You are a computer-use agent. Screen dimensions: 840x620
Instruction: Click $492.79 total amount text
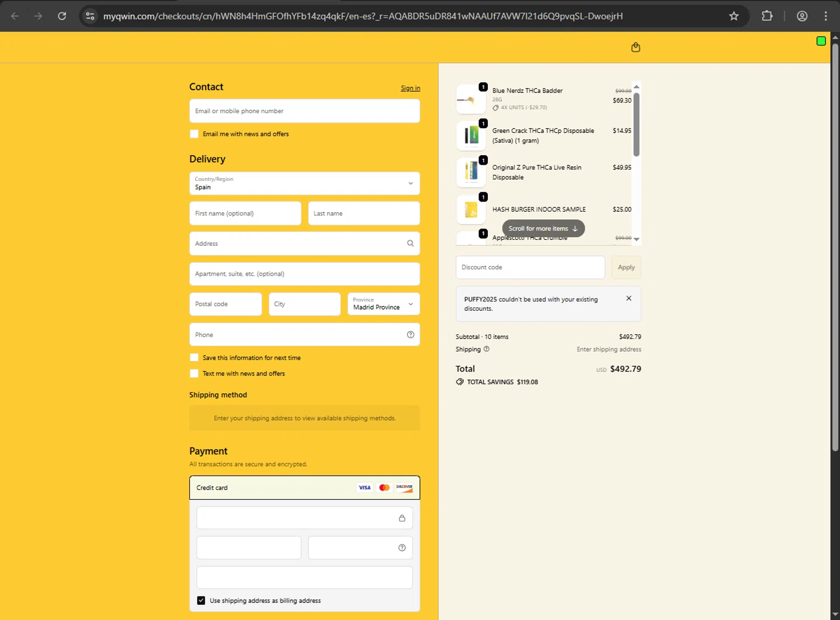point(626,369)
